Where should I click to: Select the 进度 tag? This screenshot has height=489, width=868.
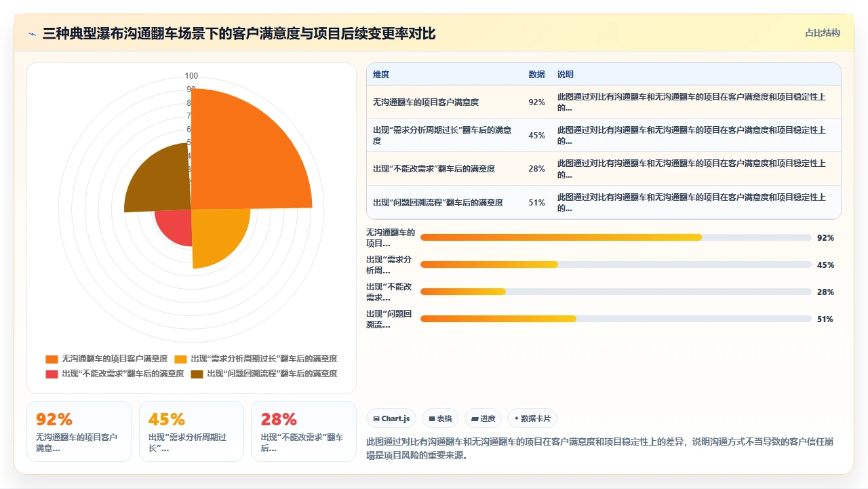coord(484,419)
